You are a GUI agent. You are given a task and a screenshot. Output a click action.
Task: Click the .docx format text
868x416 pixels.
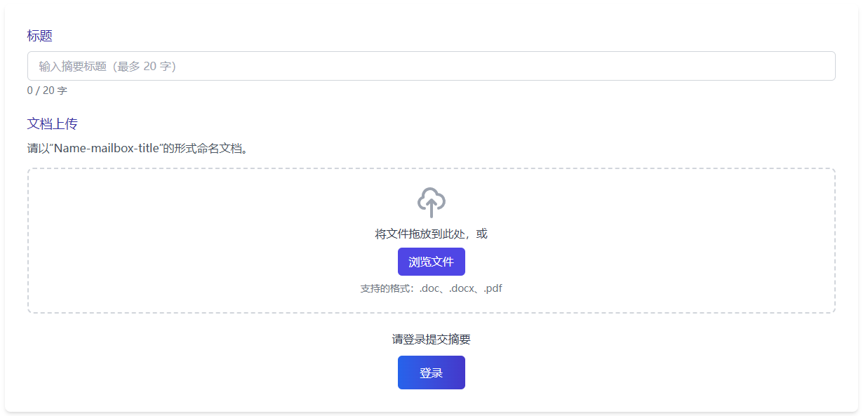[463, 288]
